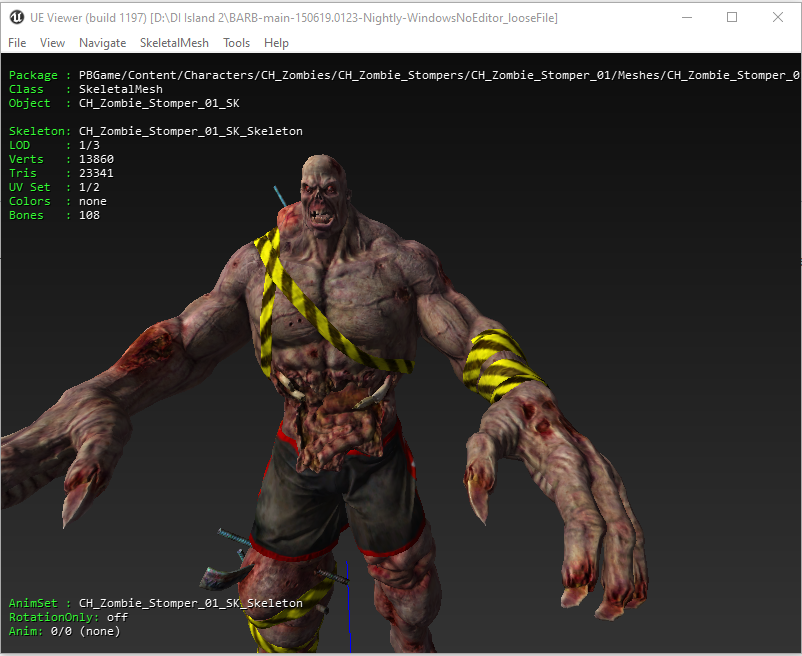Open the File menu
This screenshot has width=802, height=656.
17,43
